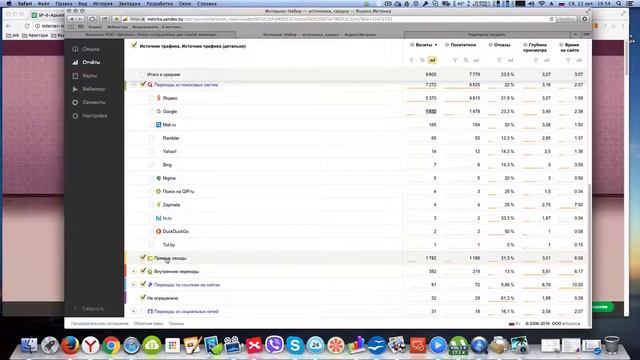Click the Отказы column header
The height and width of the screenshot is (360, 640).
502,45
